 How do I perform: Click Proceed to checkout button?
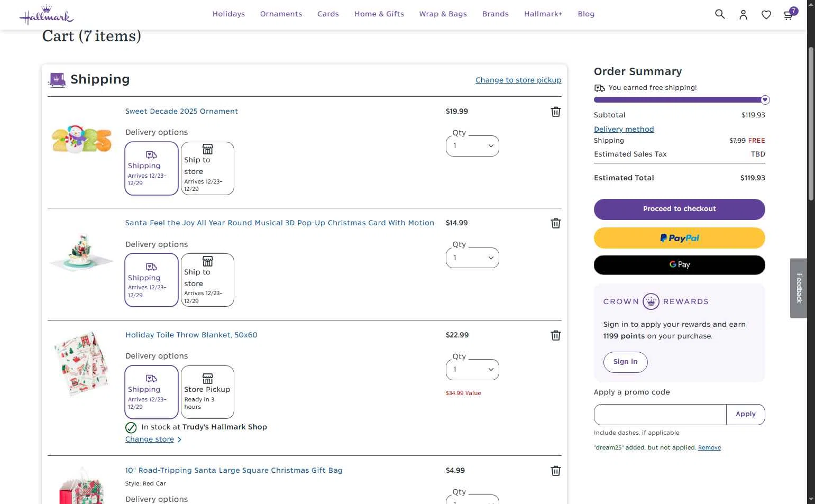tap(679, 209)
